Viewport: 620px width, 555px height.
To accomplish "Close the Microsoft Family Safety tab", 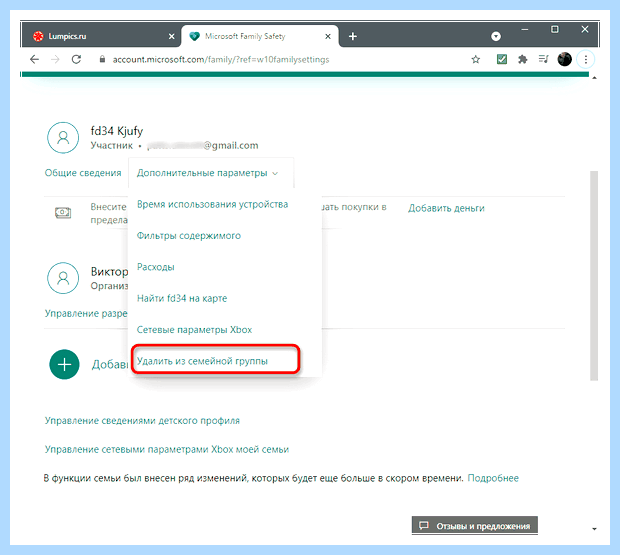I will (x=328, y=36).
